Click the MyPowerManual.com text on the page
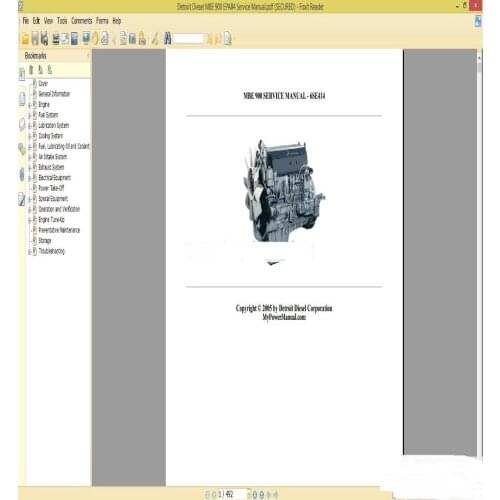 tap(284, 317)
